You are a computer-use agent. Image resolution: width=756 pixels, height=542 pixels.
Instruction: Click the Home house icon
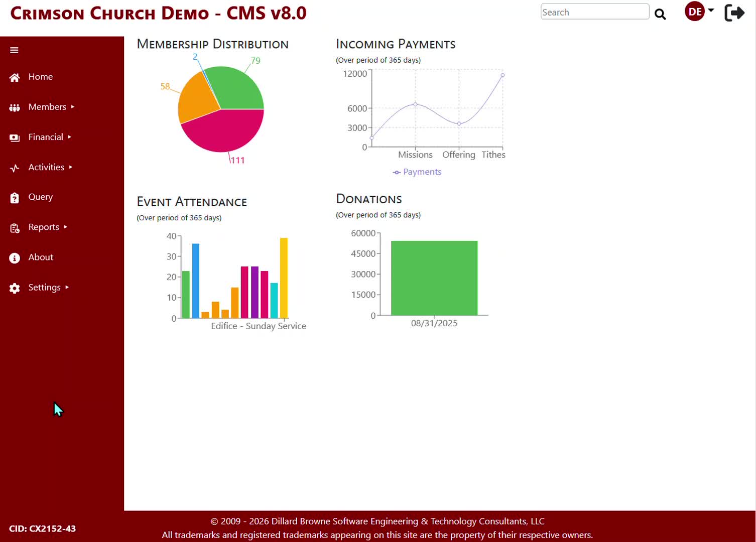tap(15, 77)
